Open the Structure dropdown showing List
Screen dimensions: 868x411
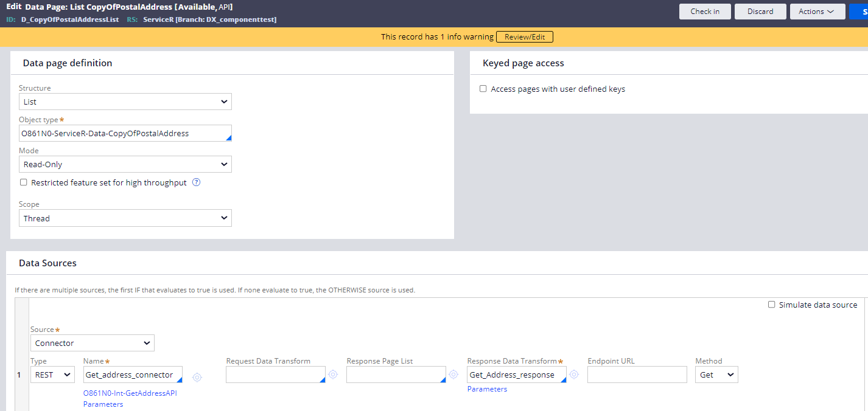click(x=125, y=101)
